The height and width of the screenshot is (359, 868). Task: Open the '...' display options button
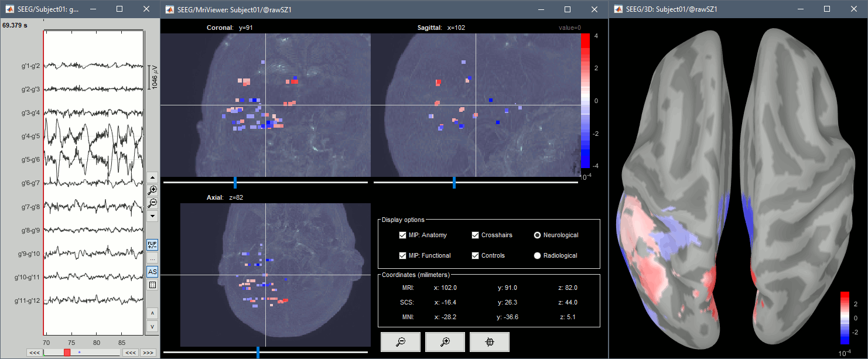click(x=152, y=258)
